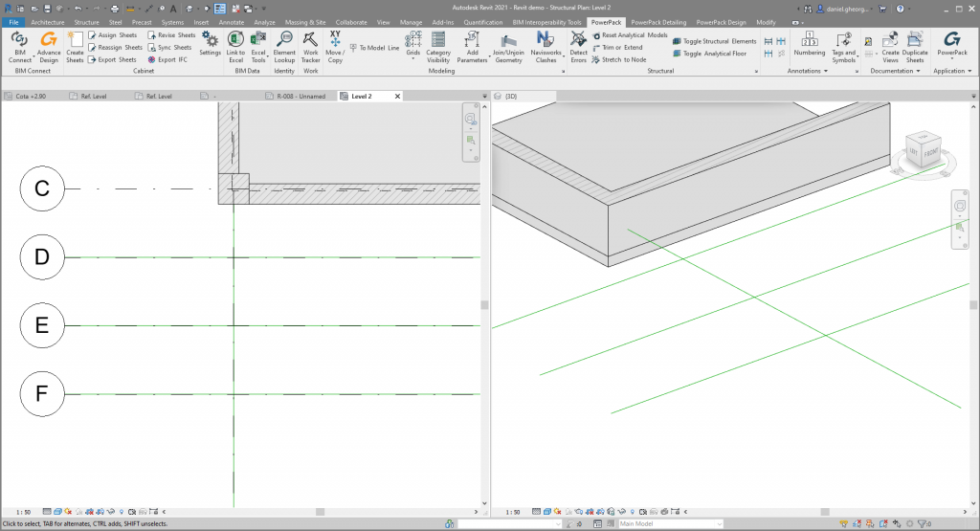Image resolution: width=980 pixels, height=531 pixels.
Task: Click 3D view horizontal scrollbar thumb
Action: [825, 512]
